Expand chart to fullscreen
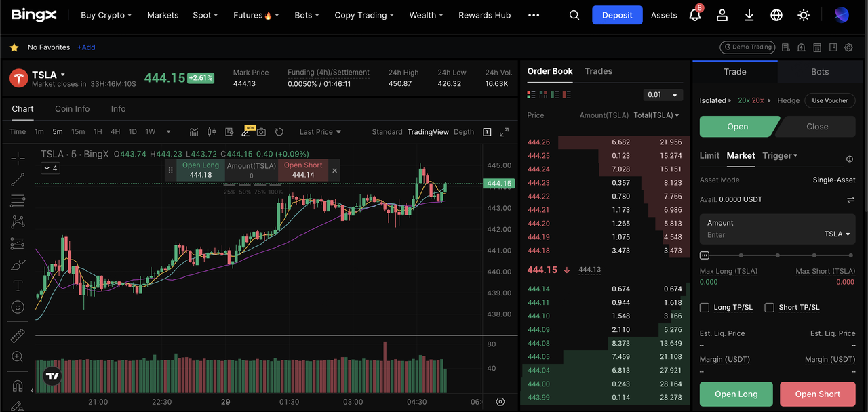 [x=504, y=132]
